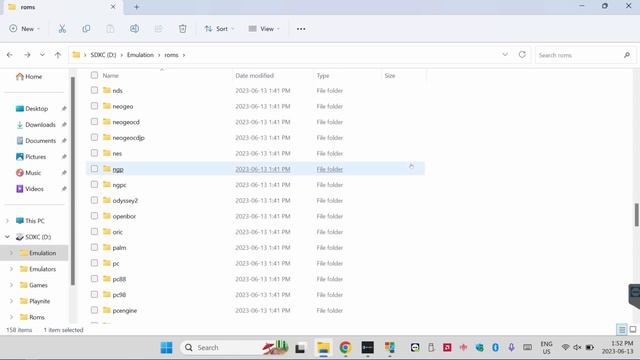Collapse the SDXC (D:) tree node
The height and width of the screenshot is (360, 640).
click(x=7, y=237)
